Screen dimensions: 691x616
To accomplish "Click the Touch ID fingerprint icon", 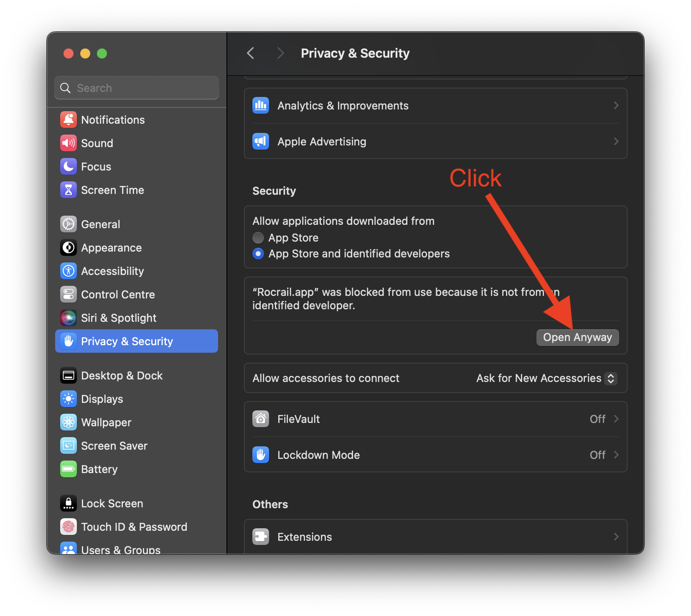I will pos(69,527).
